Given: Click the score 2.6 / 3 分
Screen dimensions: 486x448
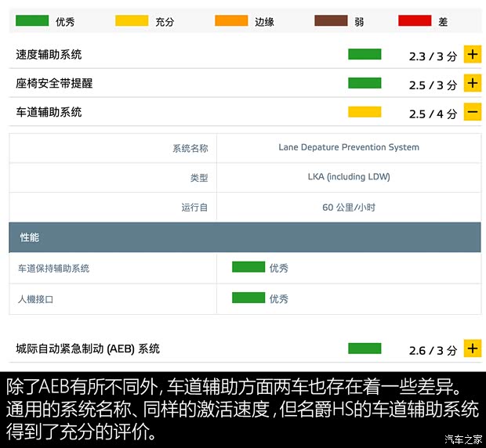Looking at the screenshot, I should pos(433,350).
